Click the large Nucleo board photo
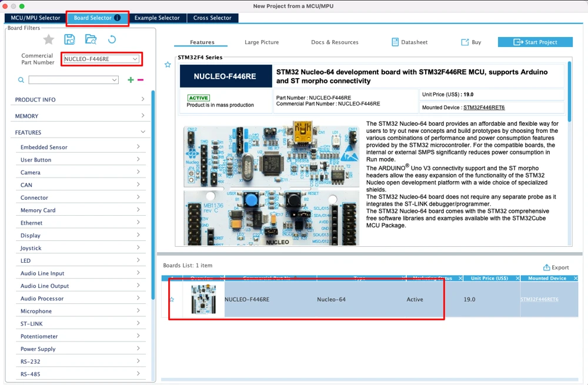 [x=270, y=184]
